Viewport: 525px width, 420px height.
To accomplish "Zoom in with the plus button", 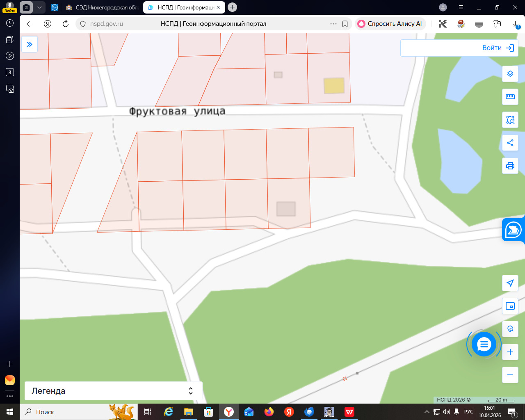I will coord(510,352).
